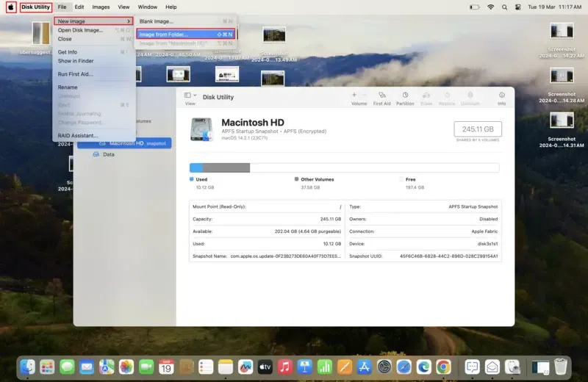Select Rename in File menu
The width and height of the screenshot is (588, 382).
click(x=93, y=87)
